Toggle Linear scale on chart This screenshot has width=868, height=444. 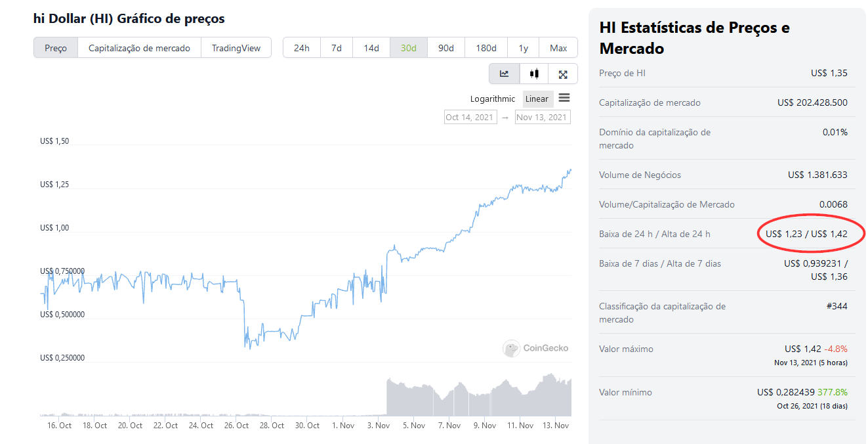click(537, 99)
